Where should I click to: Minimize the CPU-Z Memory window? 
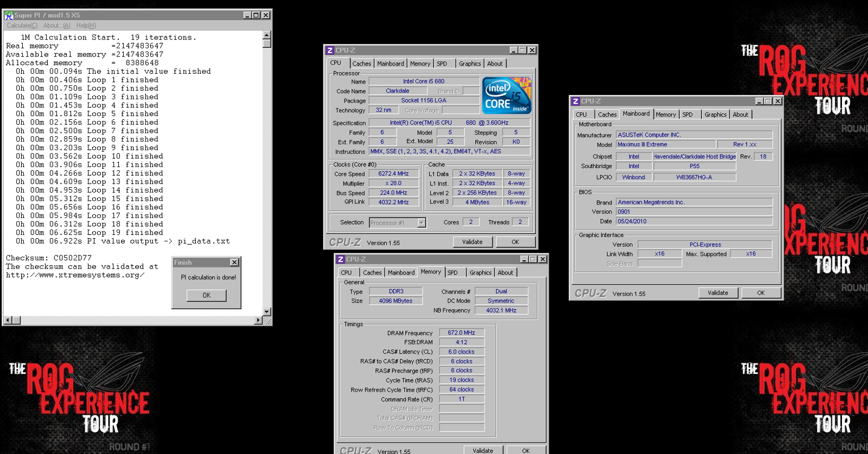tap(524, 259)
